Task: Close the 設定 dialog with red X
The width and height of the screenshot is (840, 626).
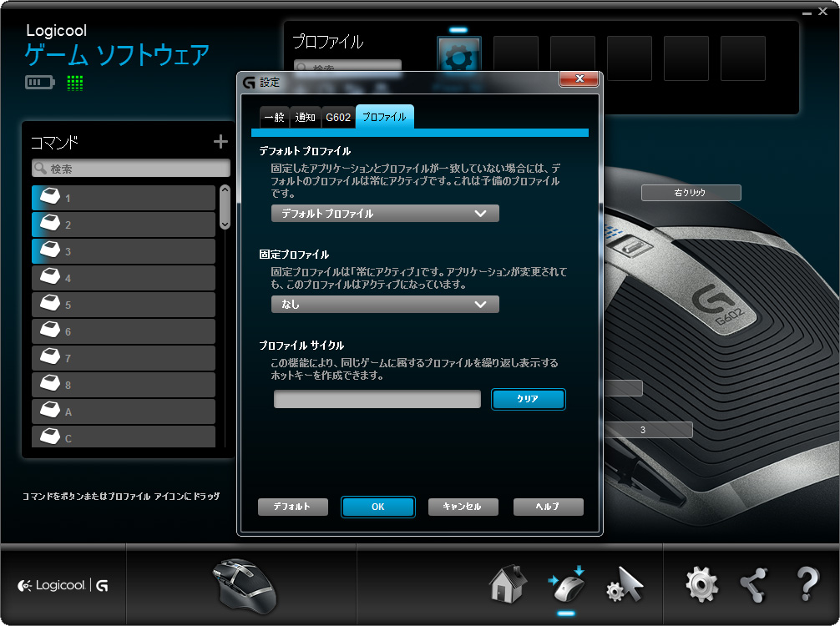Action: tap(579, 78)
